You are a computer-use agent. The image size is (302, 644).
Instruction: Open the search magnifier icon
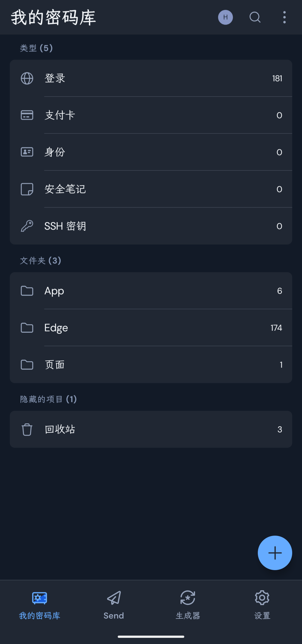(255, 17)
